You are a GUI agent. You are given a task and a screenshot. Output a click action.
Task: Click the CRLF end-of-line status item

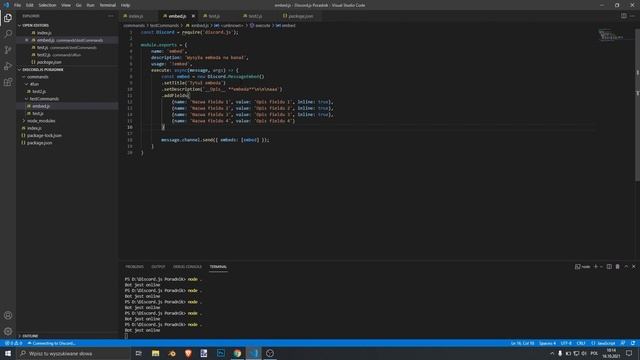click(581, 343)
